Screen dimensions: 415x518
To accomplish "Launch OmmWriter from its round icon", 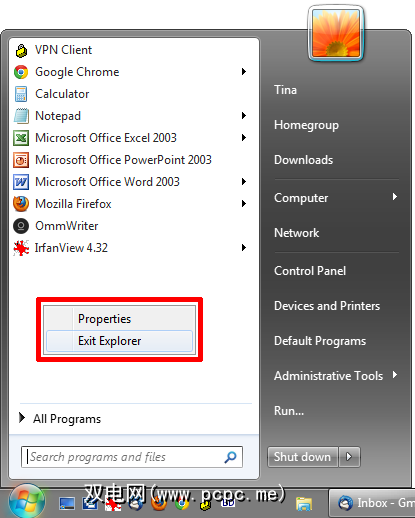I will (21, 226).
